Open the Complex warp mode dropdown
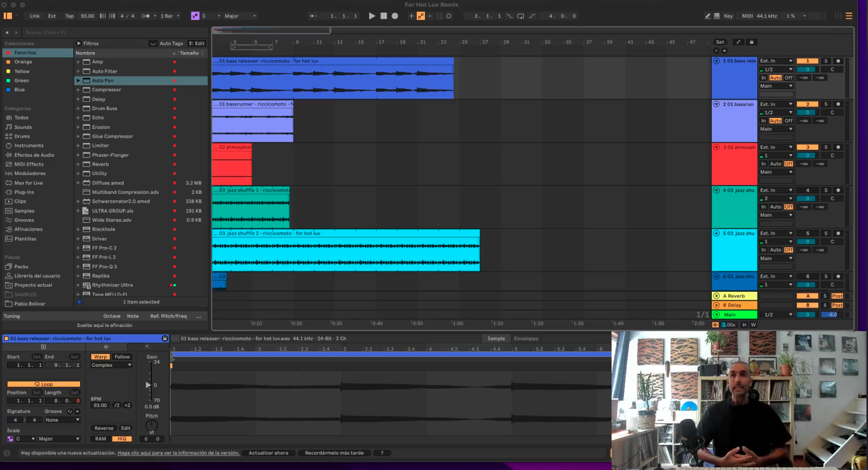This screenshot has height=470, width=868. click(111, 365)
